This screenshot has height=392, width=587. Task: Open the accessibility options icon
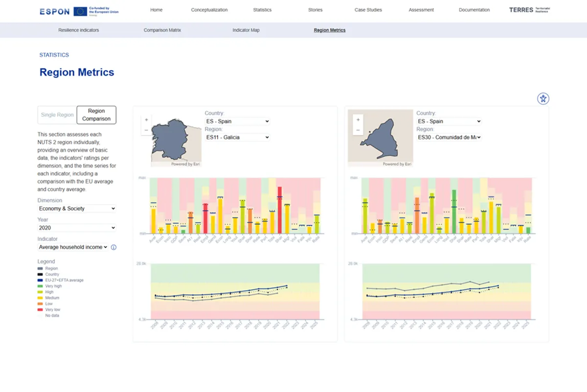543,98
